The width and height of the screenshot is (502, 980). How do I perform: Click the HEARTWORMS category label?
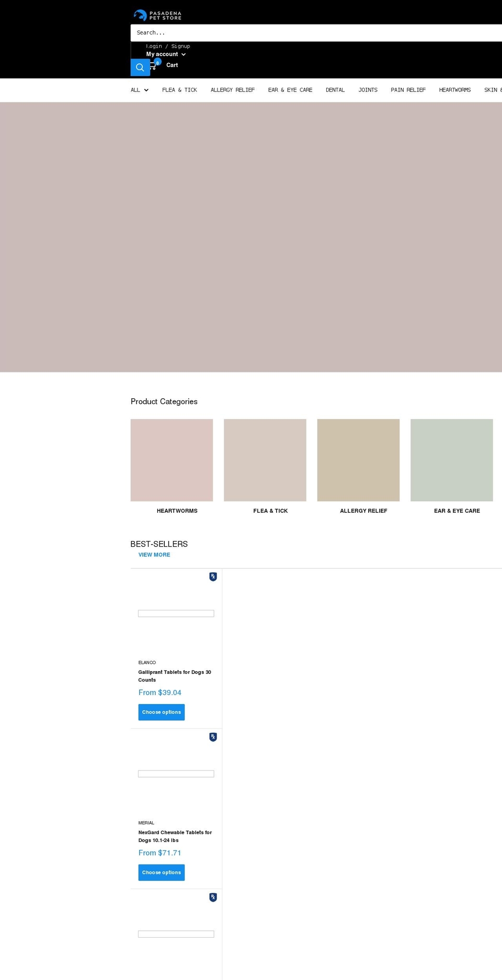click(177, 511)
